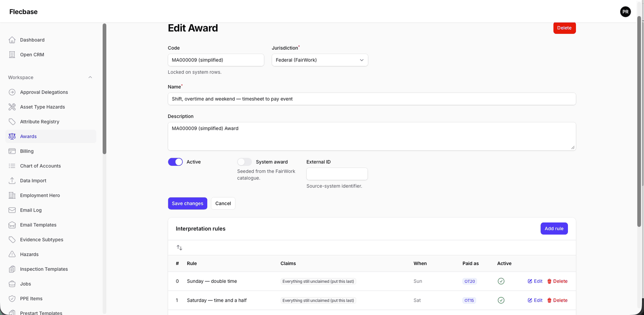Image resolution: width=644 pixels, height=315 pixels.
Task: Click the External ID input field
Action: [337, 174]
